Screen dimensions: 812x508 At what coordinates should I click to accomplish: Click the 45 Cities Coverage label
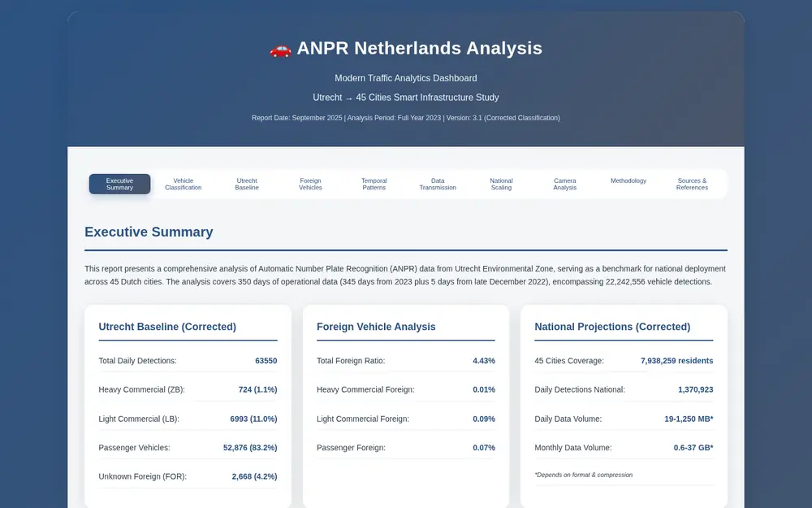click(x=569, y=361)
